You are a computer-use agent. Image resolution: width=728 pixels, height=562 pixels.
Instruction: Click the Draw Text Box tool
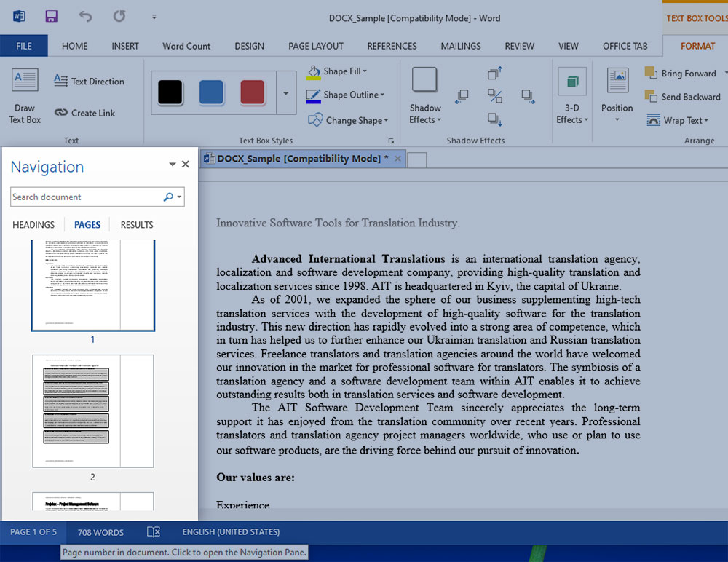25,96
